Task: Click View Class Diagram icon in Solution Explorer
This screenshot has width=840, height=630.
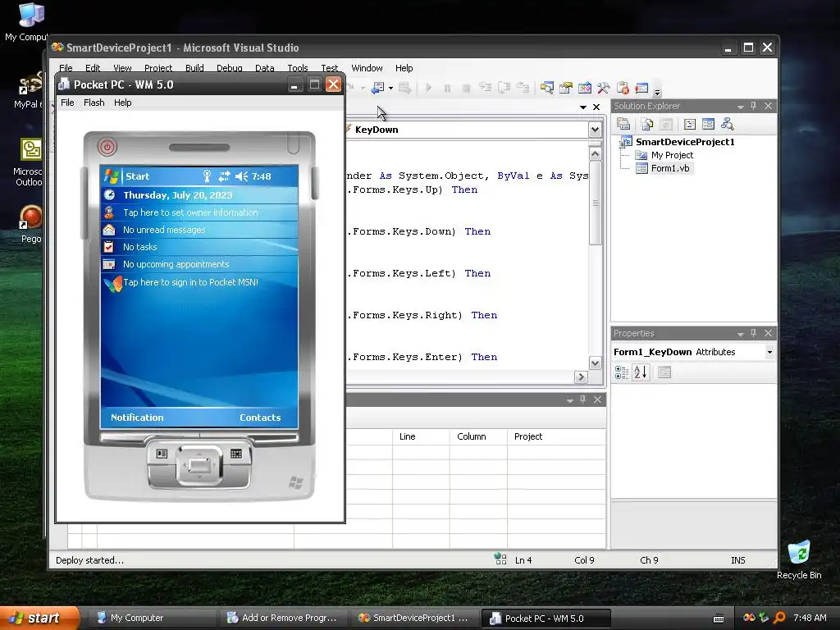Action: (727, 125)
